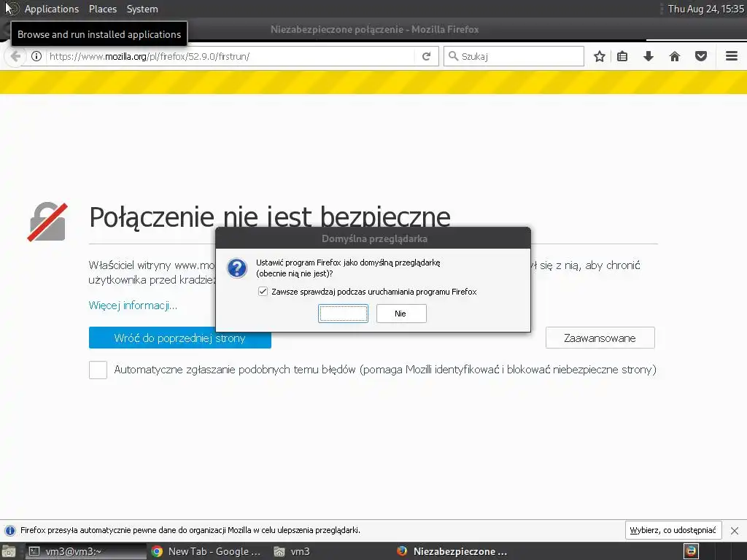
Task: Open the site information icon in URL bar
Action: point(36,56)
